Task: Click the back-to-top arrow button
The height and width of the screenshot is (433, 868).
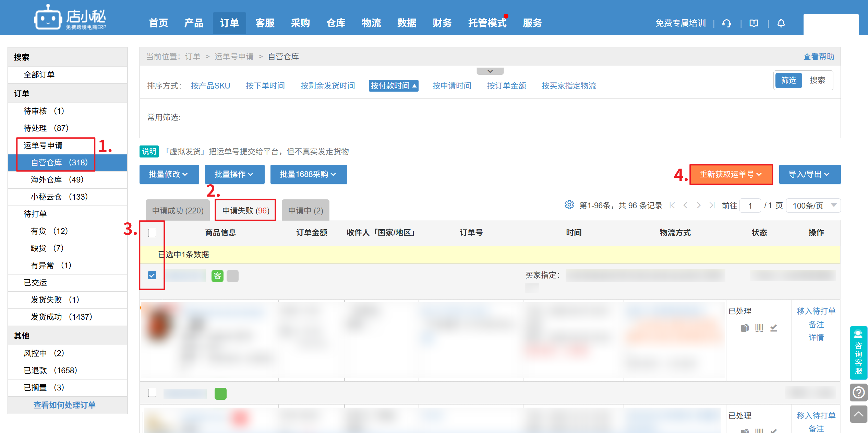Action: (858, 414)
